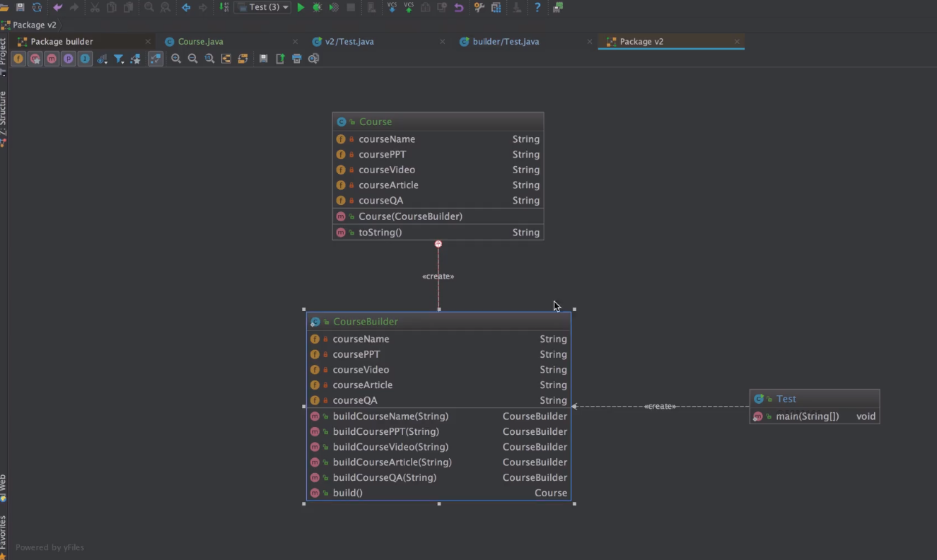Toggle Methods visibility in diagram toolbar
This screenshot has width=937, height=560.
(52, 59)
